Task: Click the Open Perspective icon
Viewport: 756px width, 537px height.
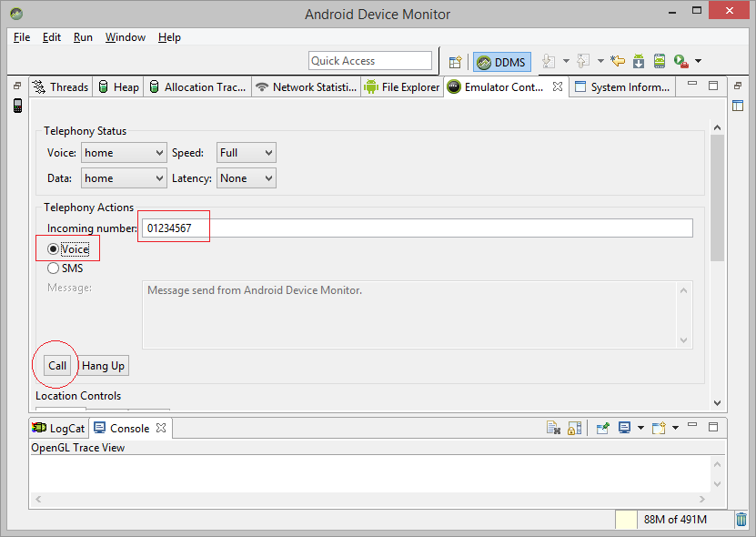Action: coord(455,62)
